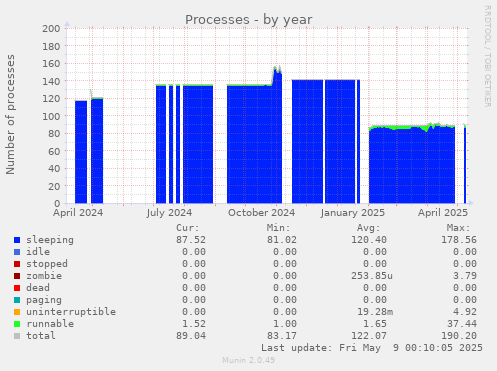Click uninterruptible average value 19.28m

tap(375, 312)
